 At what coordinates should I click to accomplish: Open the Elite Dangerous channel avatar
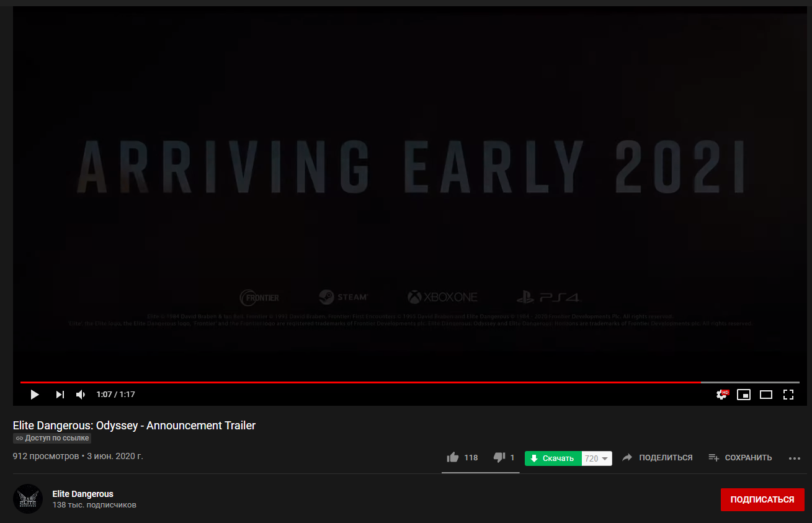28,499
